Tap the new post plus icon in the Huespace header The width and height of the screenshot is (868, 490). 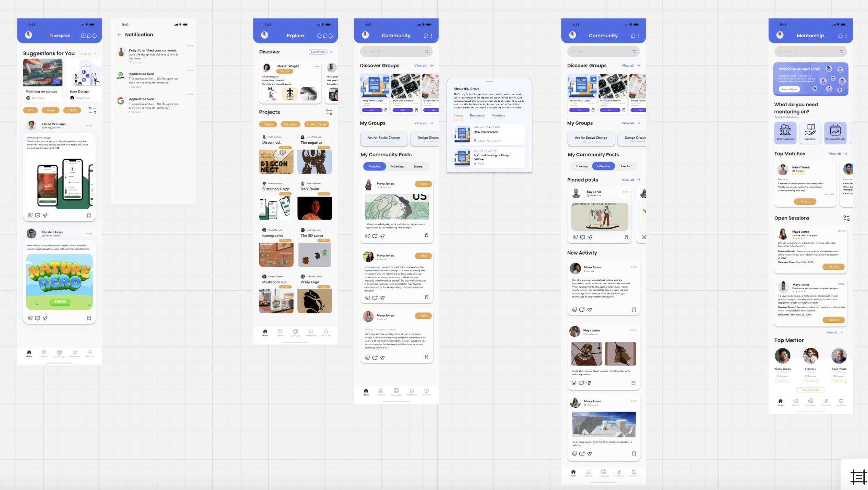click(x=83, y=35)
